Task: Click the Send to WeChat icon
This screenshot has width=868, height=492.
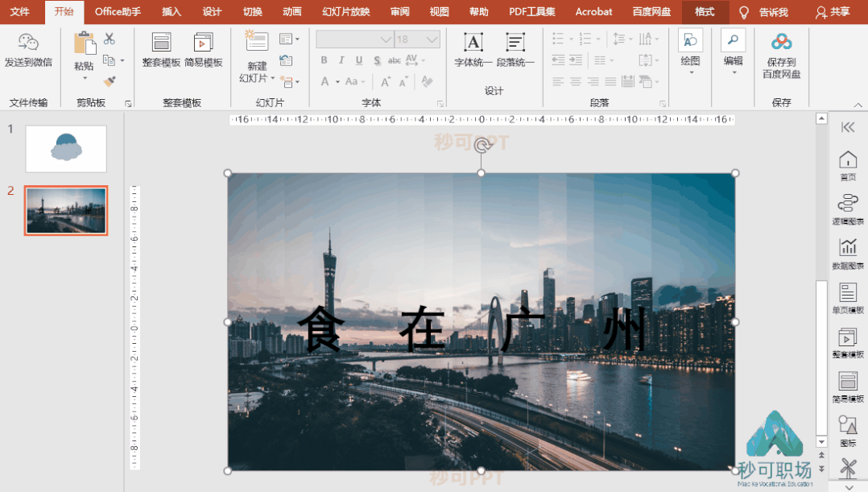Action: coord(28,42)
